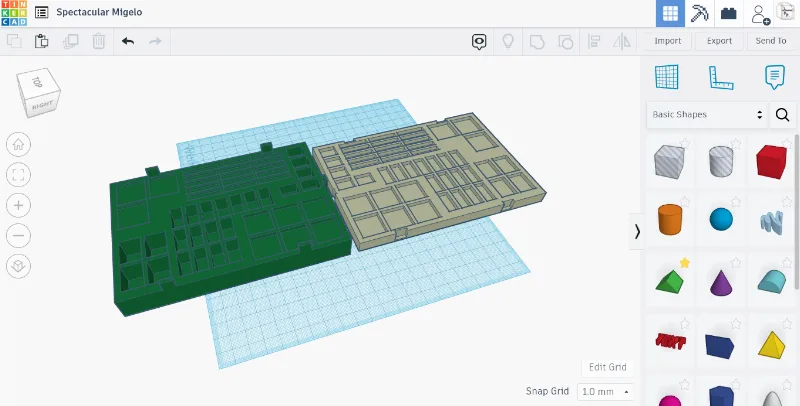Open the designs list icon
The image size is (800, 406).
point(41,12)
